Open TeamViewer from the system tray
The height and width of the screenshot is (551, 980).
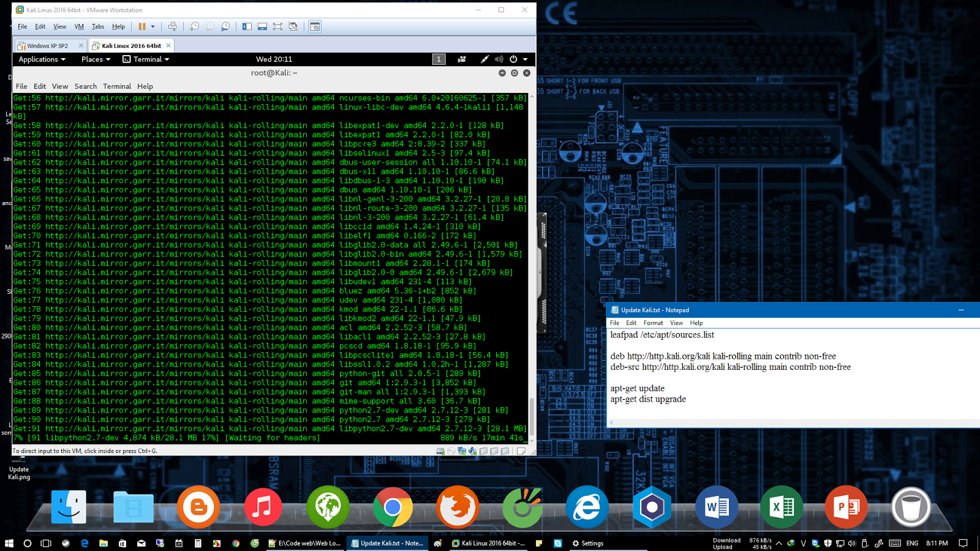[816, 543]
